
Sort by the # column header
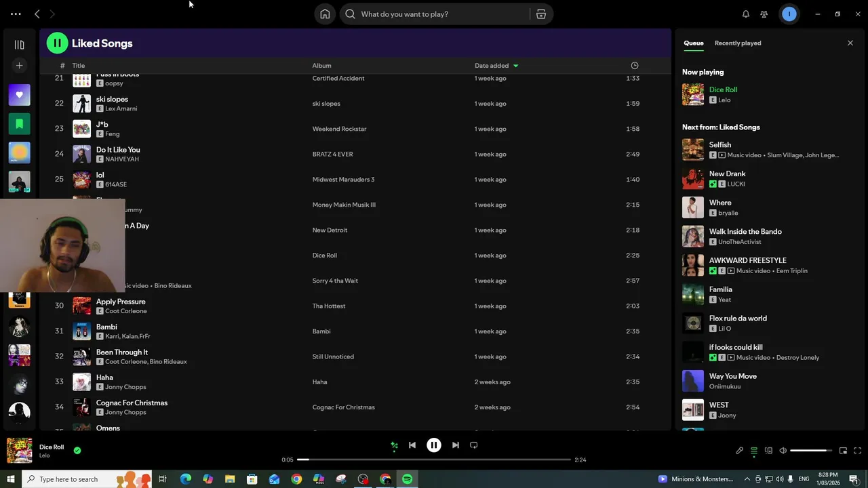pyautogui.click(x=62, y=66)
